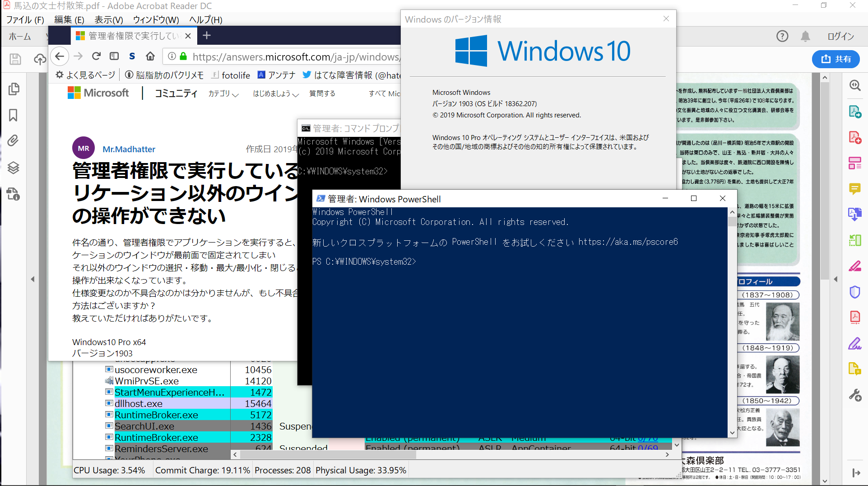868x486 pixels.
Task: Click the green padlock in the address bar
Action: coord(183,56)
